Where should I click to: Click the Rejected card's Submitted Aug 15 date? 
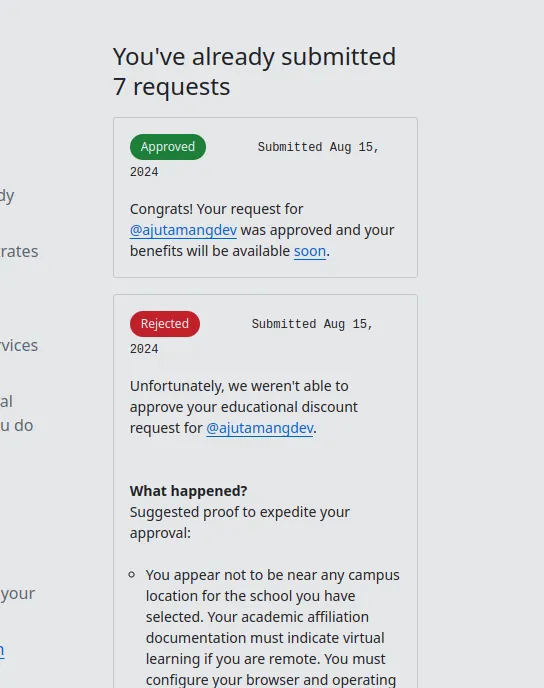pyautogui.click(x=251, y=336)
